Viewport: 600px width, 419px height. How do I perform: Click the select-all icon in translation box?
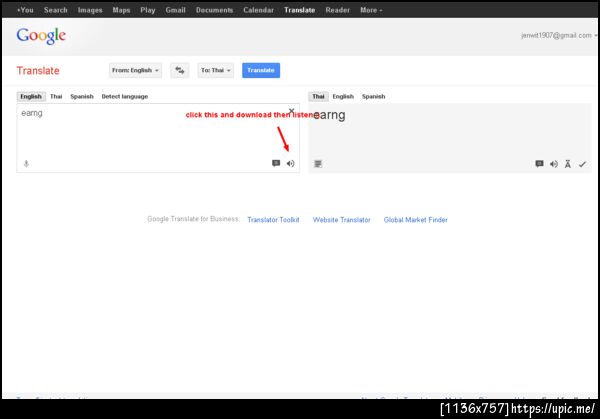click(x=318, y=164)
